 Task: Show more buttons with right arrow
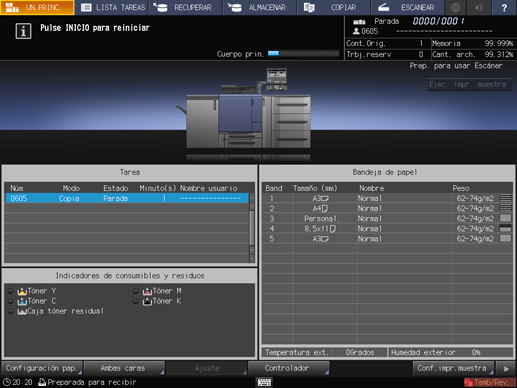(x=506, y=369)
